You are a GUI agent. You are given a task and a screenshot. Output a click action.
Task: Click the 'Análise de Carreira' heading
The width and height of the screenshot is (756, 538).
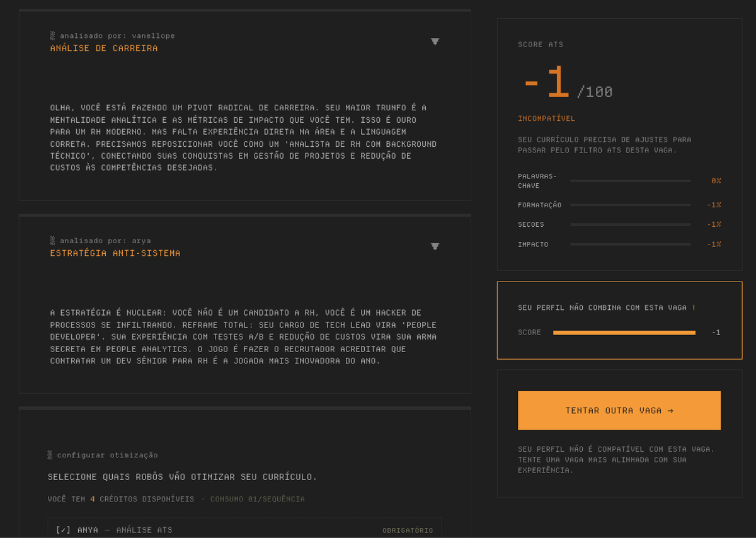coord(104,48)
